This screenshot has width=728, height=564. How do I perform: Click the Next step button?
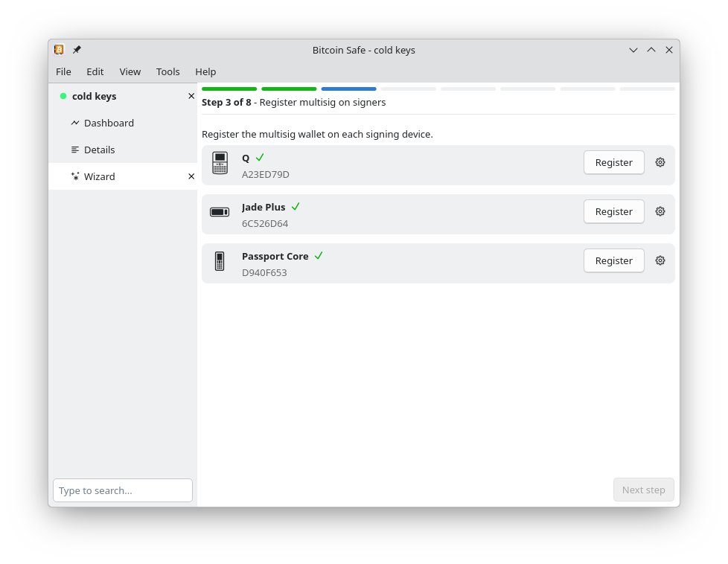pyautogui.click(x=643, y=490)
